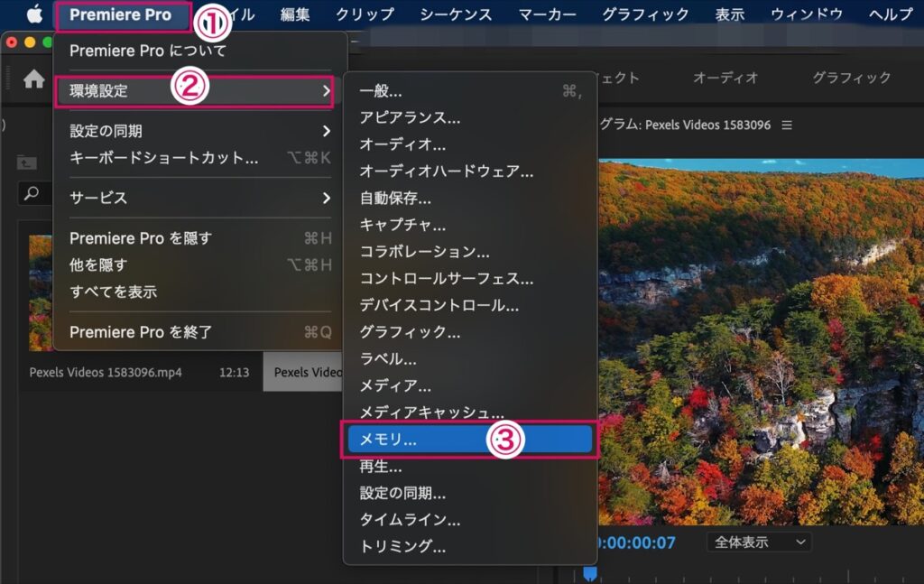Image resolution: width=924 pixels, height=584 pixels.
Task: Open メディア... preferences
Action: coord(470,385)
